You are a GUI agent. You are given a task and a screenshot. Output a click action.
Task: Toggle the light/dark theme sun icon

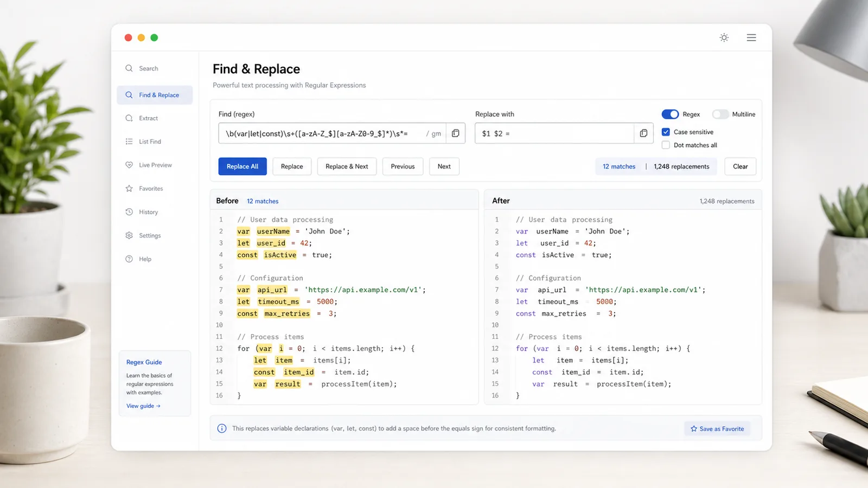coord(724,37)
